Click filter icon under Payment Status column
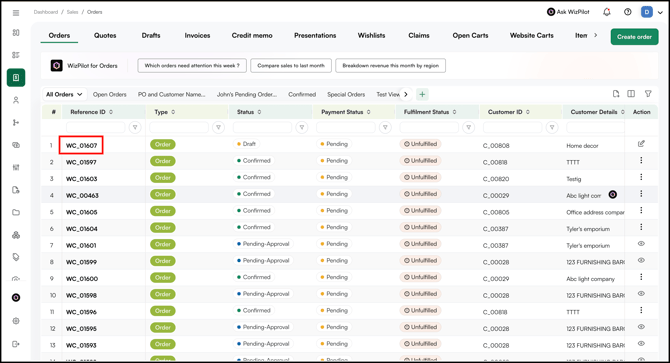 click(385, 127)
